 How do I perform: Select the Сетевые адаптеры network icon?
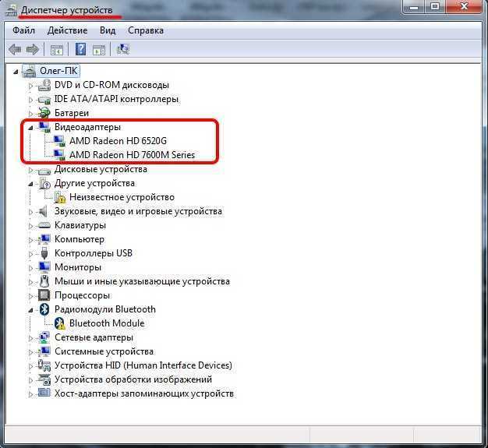(x=44, y=337)
